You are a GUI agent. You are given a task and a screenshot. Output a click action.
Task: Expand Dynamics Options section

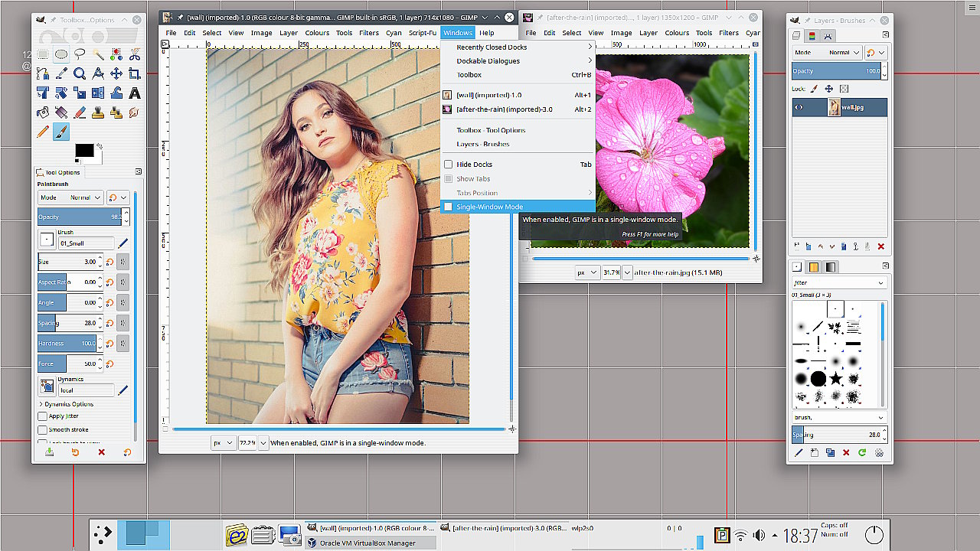coord(68,404)
